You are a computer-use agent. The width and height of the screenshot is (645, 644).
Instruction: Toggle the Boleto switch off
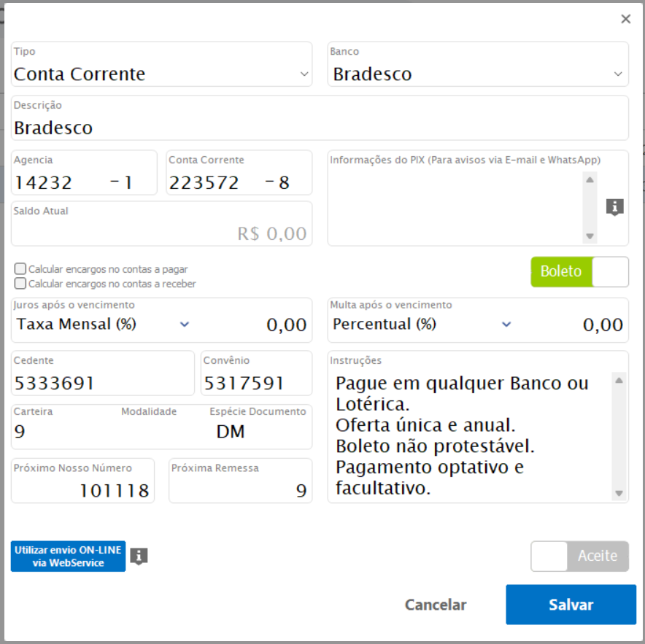click(x=579, y=272)
